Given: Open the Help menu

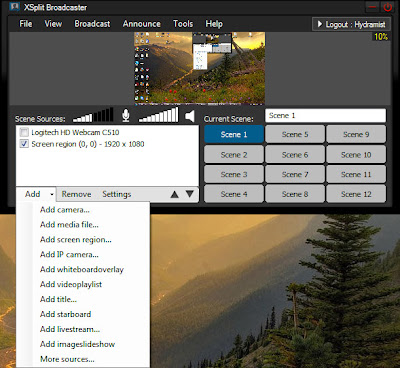Looking at the screenshot, I should click(214, 24).
